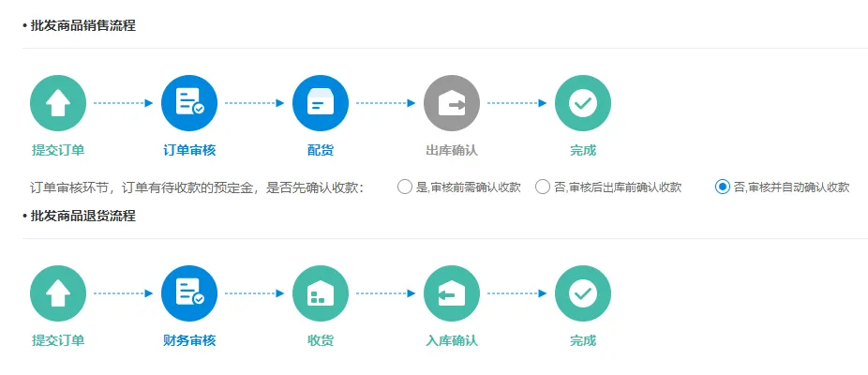Screen dimensions: 868x375
Task: Click the blue 财务审核 icon
Action: 189,293
